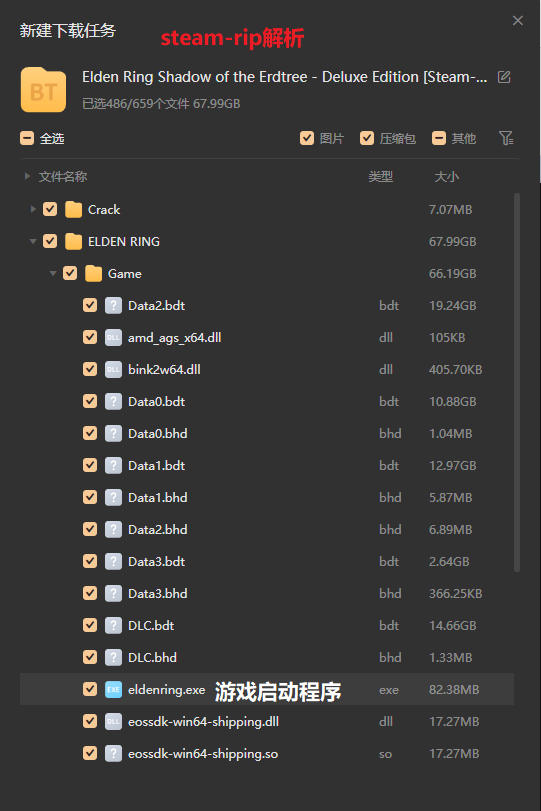
Task: Uncheck the DLC.bdt checkbox
Action: click(90, 625)
